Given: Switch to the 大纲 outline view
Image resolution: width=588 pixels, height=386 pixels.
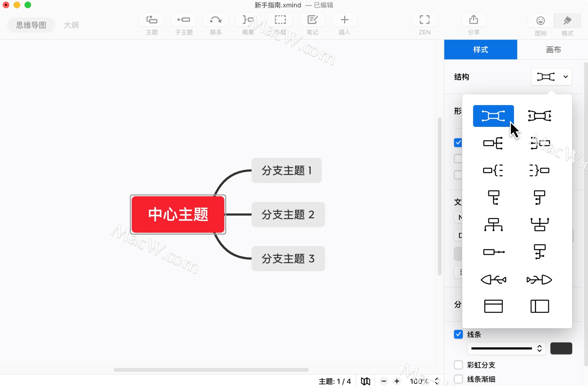Looking at the screenshot, I should (x=71, y=25).
